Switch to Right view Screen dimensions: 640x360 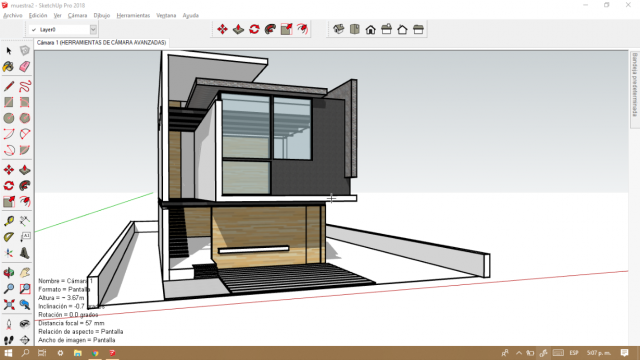pyautogui.click(x=387, y=29)
